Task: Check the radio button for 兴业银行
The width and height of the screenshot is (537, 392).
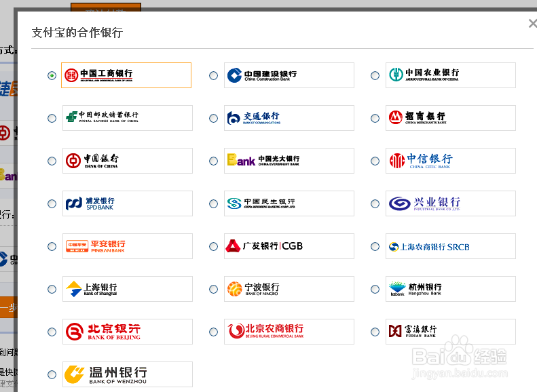Action: point(375,204)
